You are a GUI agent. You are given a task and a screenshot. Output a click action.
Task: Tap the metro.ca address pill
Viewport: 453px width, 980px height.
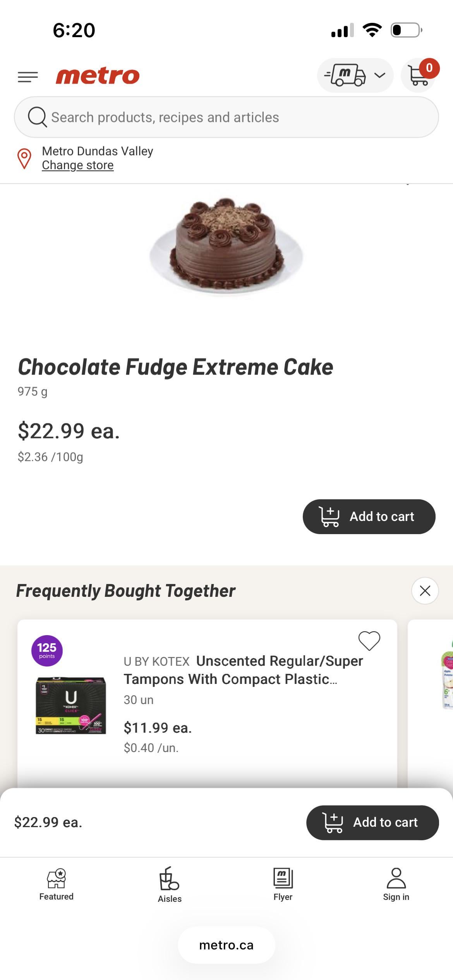pyautogui.click(x=226, y=945)
